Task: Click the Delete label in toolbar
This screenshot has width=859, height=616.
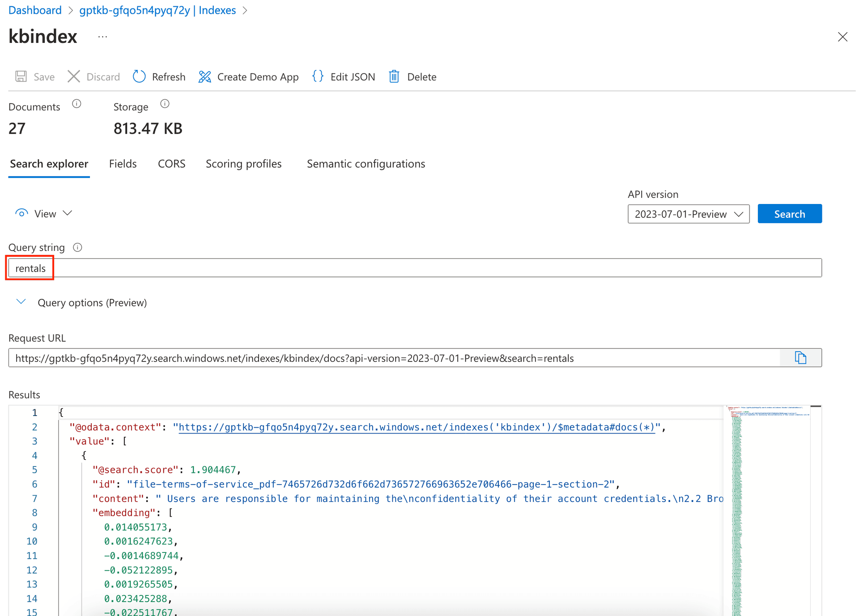Action: 421,77
